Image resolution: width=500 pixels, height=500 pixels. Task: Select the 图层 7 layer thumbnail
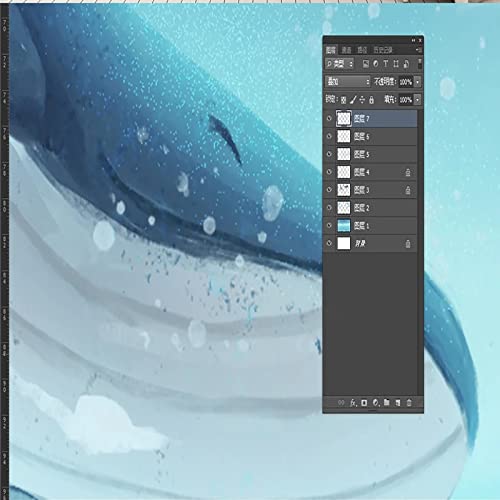click(344, 118)
